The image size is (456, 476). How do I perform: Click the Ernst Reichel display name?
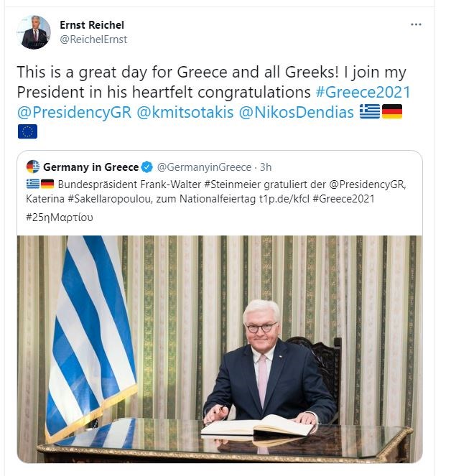[92, 25]
